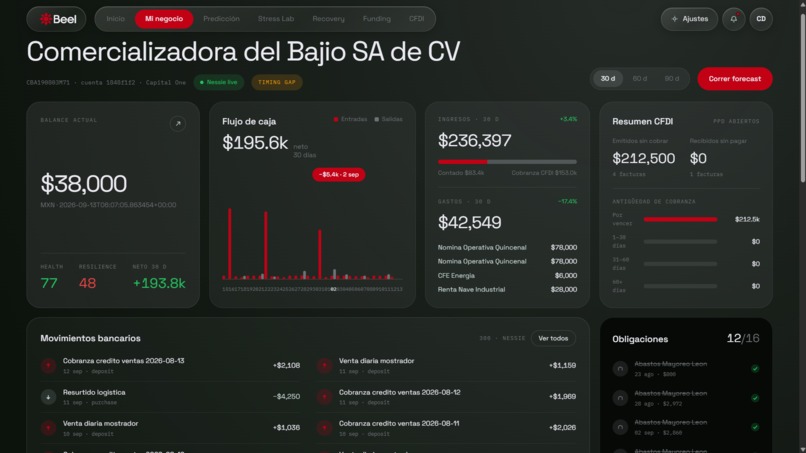Click icon beside Abastos Mayoreo Leon 28 ago
This screenshot has width=806, height=453.
coord(620,398)
